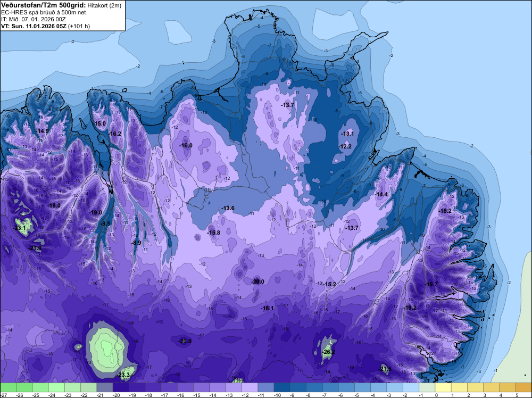Click the -26.2 temperature value

click(x=328, y=352)
